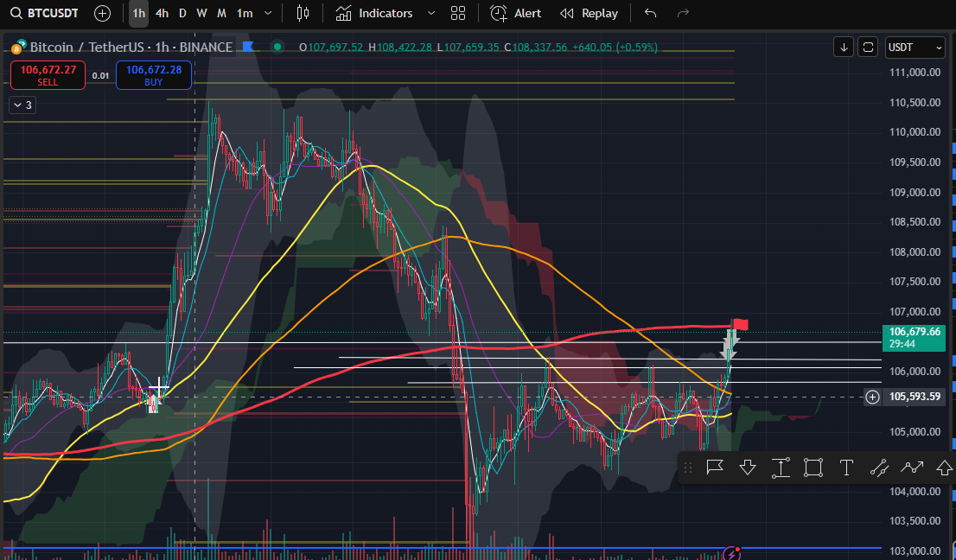Image resolution: width=956 pixels, height=560 pixels.
Task: Select the rectangle drawing tool
Action: point(813,468)
